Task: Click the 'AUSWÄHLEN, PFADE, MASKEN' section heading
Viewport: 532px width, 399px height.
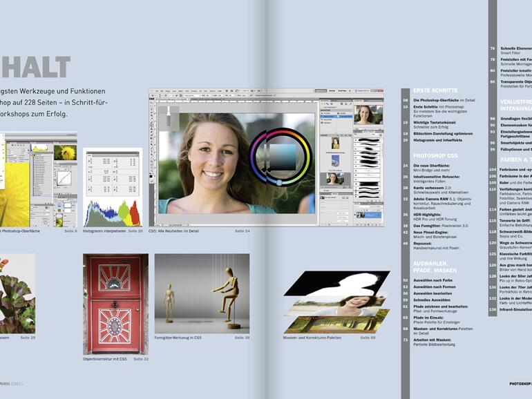Action: click(x=435, y=267)
